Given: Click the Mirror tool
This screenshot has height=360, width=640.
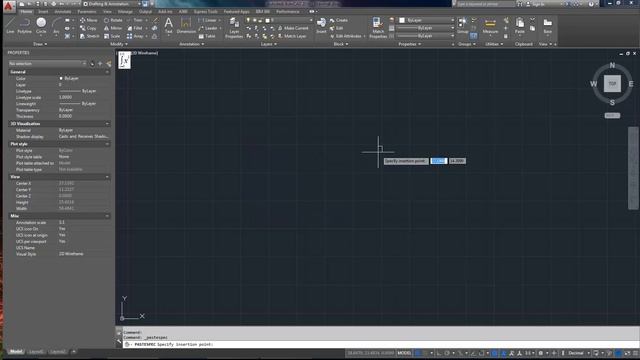Looking at the screenshot, I should [x=113, y=28].
